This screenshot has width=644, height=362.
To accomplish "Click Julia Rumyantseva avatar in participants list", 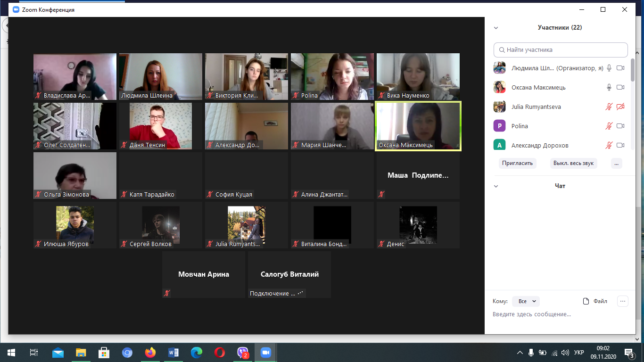I will pyautogui.click(x=500, y=107).
